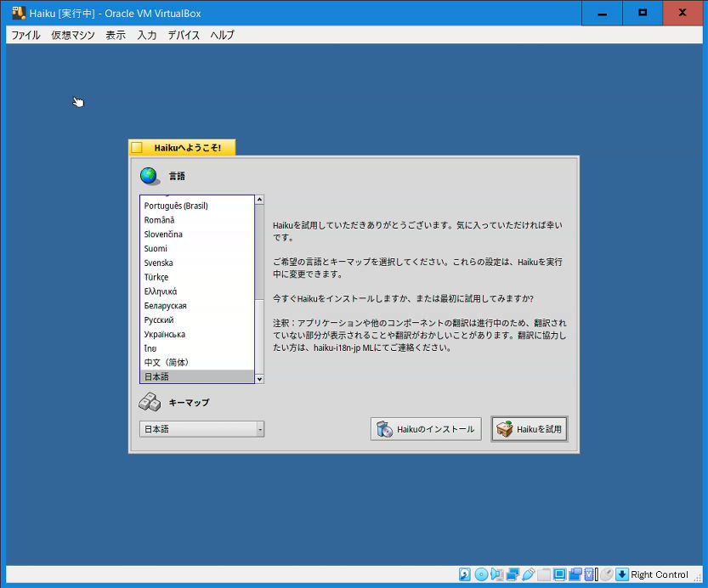Select ไทย in language list

point(197,348)
